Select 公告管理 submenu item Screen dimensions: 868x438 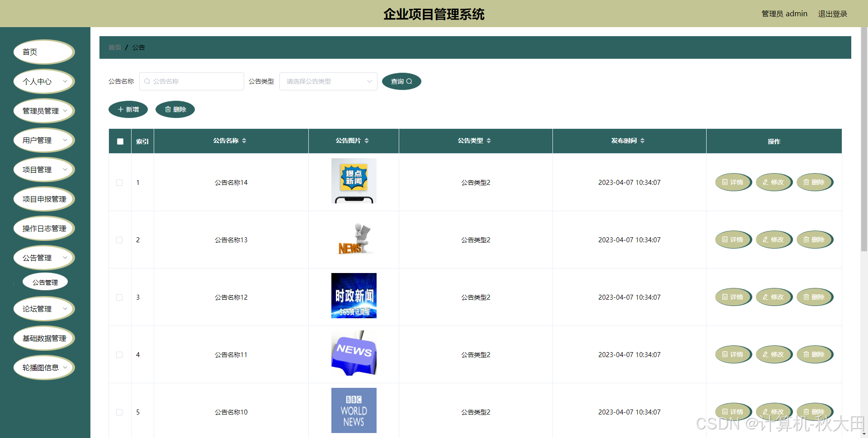pyautogui.click(x=45, y=282)
